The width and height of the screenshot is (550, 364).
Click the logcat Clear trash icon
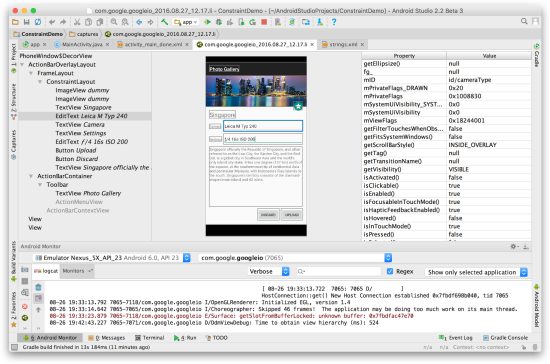click(x=38, y=288)
